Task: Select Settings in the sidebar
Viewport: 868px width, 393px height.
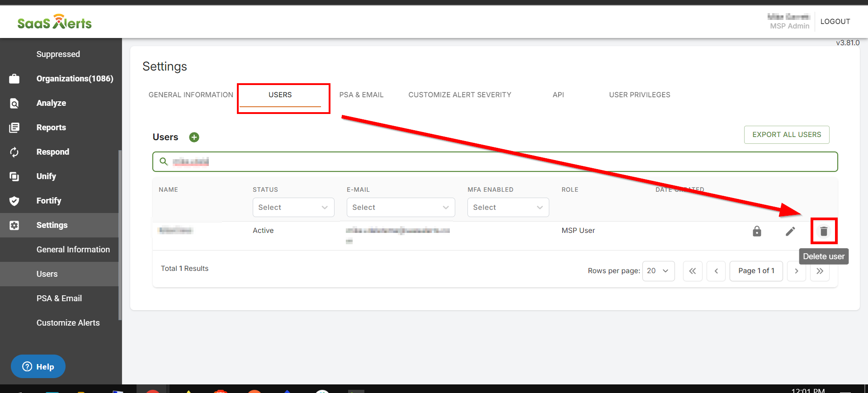Action: (52, 225)
